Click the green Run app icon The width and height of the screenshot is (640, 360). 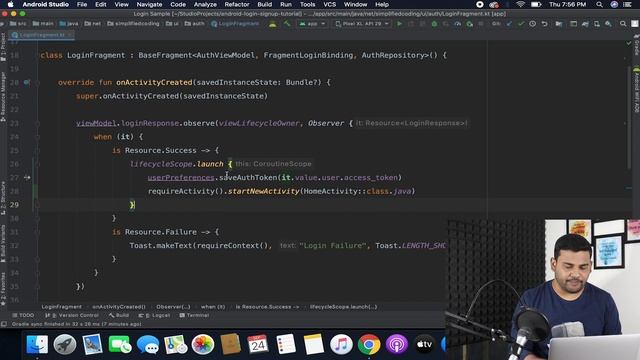[400, 24]
